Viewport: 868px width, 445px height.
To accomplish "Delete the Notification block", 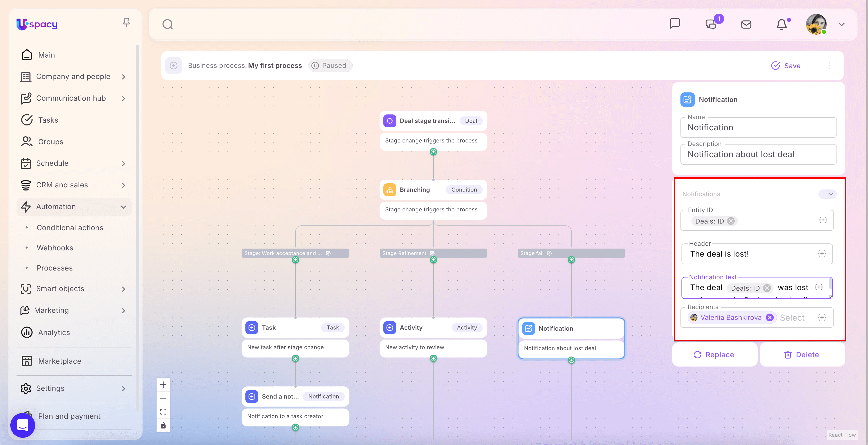I will (x=802, y=354).
